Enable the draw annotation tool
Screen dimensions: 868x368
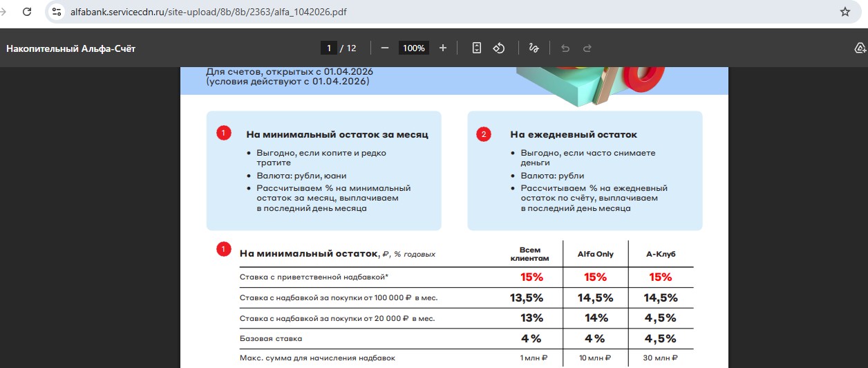533,48
